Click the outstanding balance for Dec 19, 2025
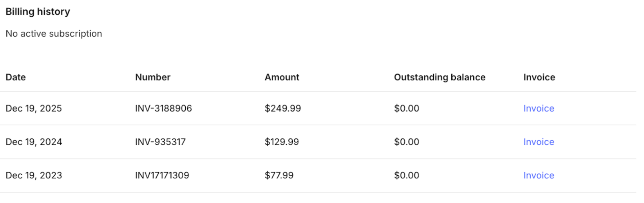 tap(406, 108)
